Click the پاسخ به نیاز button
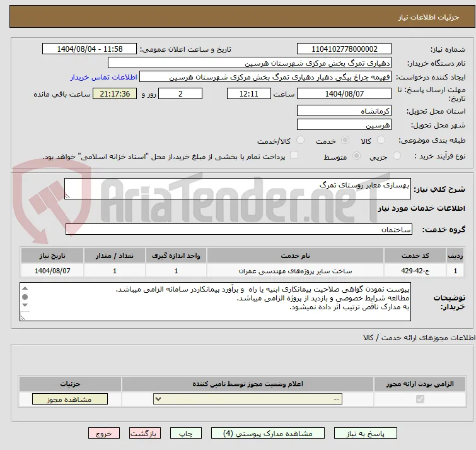This screenshot has width=476, height=450. point(365,434)
